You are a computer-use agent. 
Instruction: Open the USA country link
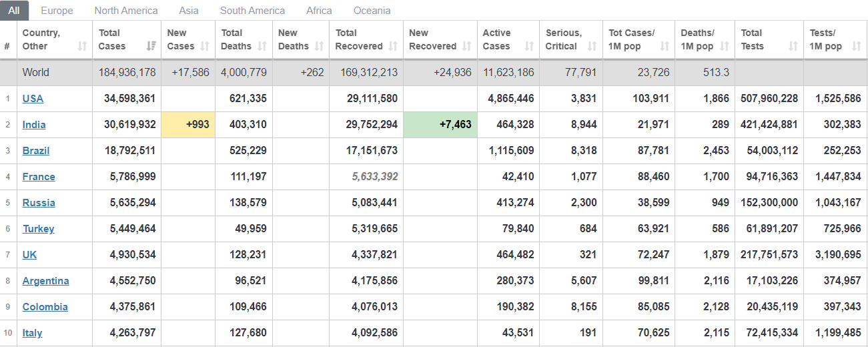coord(33,99)
